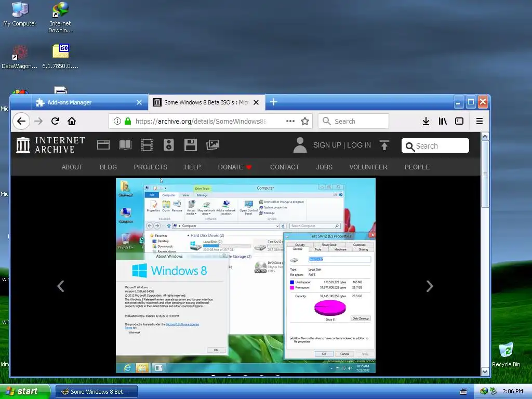Show previous image with left chevron
The height and width of the screenshot is (399, 532).
click(61, 286)
